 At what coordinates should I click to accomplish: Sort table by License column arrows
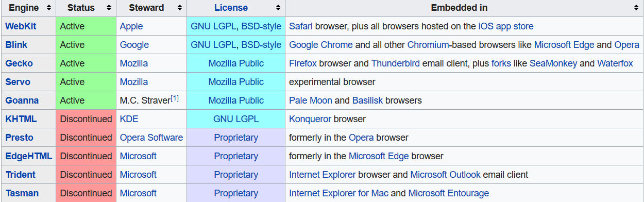tap(278, 8)
